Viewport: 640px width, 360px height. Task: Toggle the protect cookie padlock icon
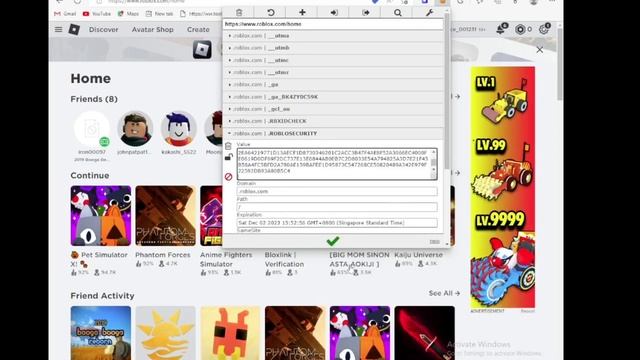[229, 157]
